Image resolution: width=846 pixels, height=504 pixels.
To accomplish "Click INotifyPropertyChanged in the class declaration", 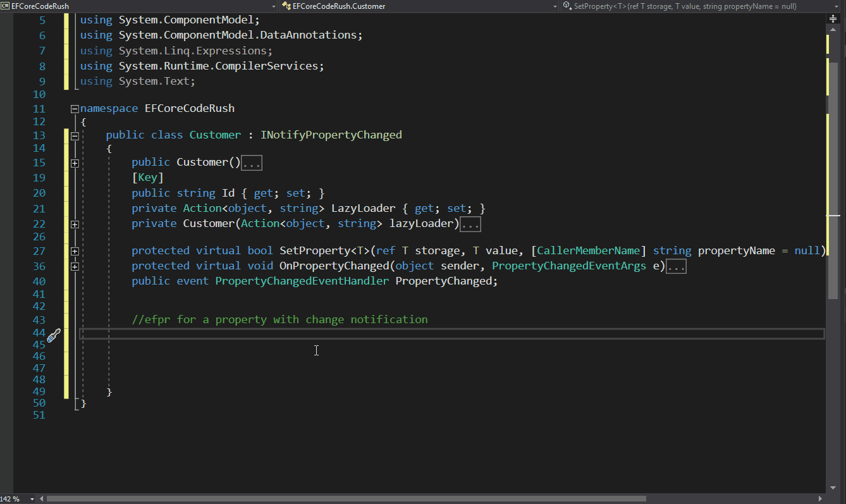I will click(331, 135).
